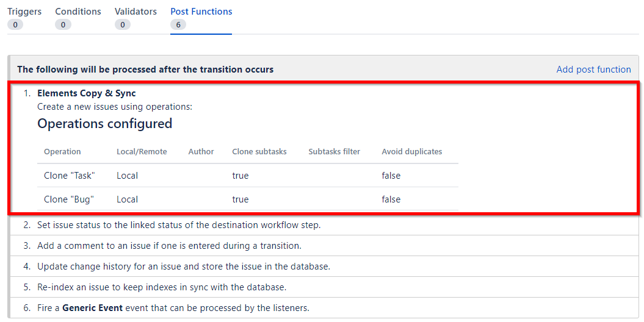Select the Validators tab
The height and width of the screenshot is (322, 644).
pyautogui.click(x=136, y=12)
